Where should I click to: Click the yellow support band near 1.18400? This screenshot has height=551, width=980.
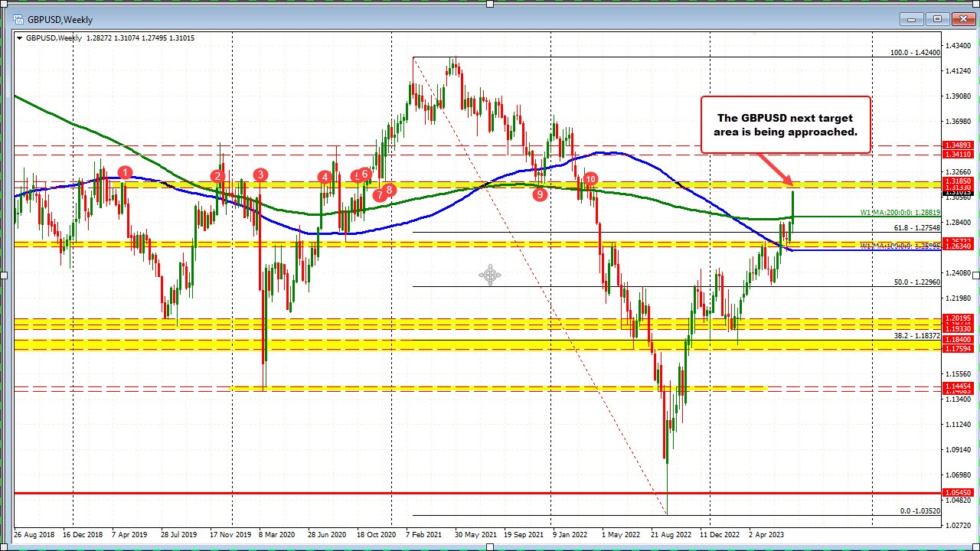[459, 345]
